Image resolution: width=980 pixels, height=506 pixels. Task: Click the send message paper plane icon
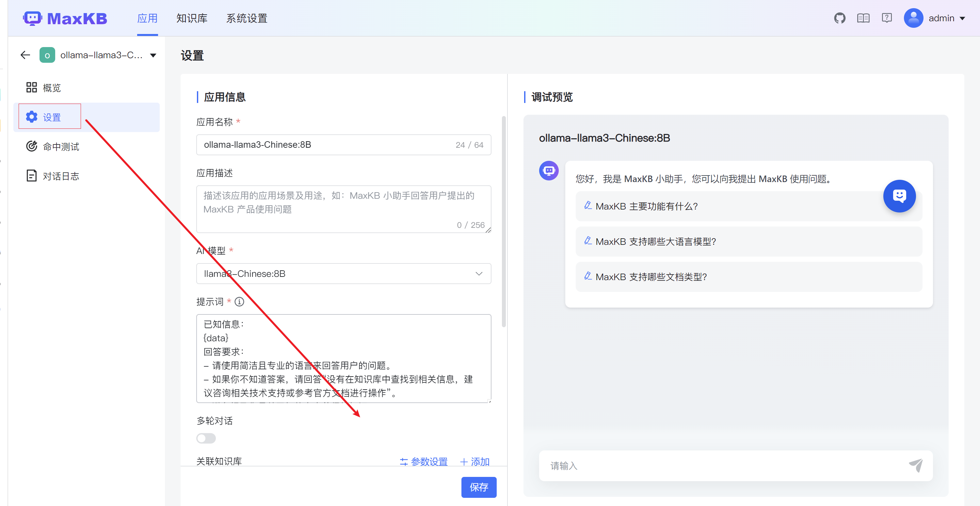click(916, 465)
